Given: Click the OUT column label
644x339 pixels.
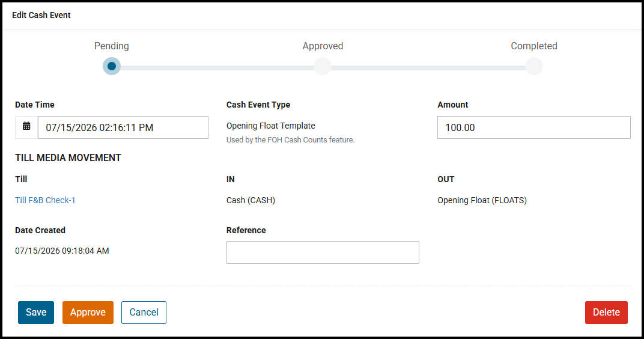Looking at the screenshot, I should [x=446, y=179].
